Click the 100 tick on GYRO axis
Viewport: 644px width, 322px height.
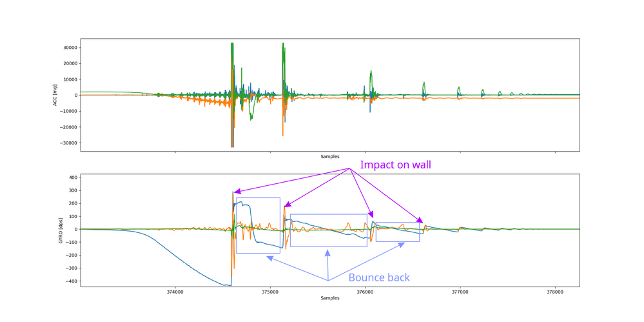(x=74, y=216)
